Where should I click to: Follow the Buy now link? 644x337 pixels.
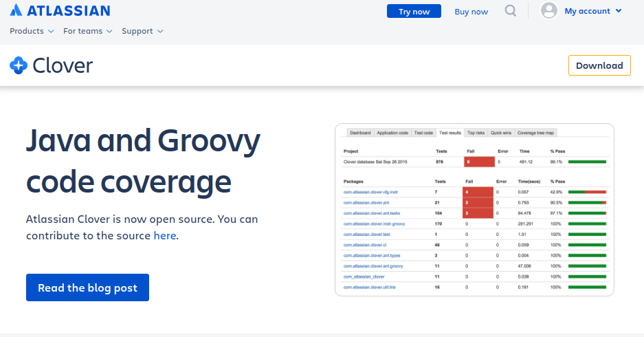[471, 12]
